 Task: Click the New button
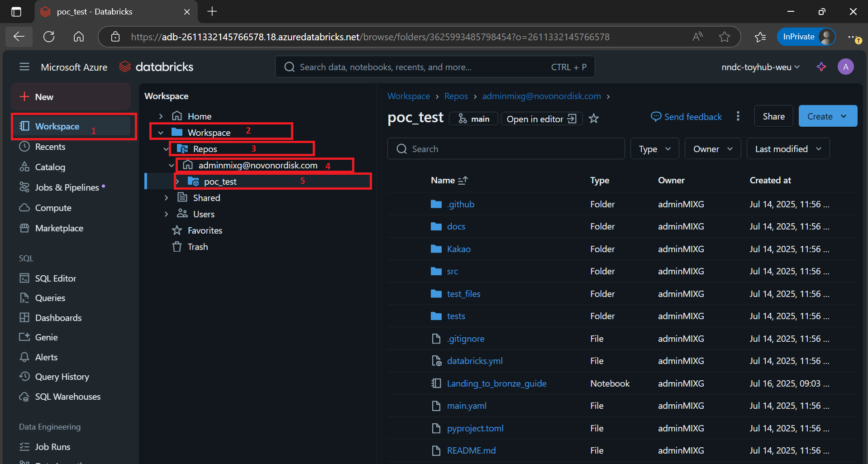[x=71, y=97]
